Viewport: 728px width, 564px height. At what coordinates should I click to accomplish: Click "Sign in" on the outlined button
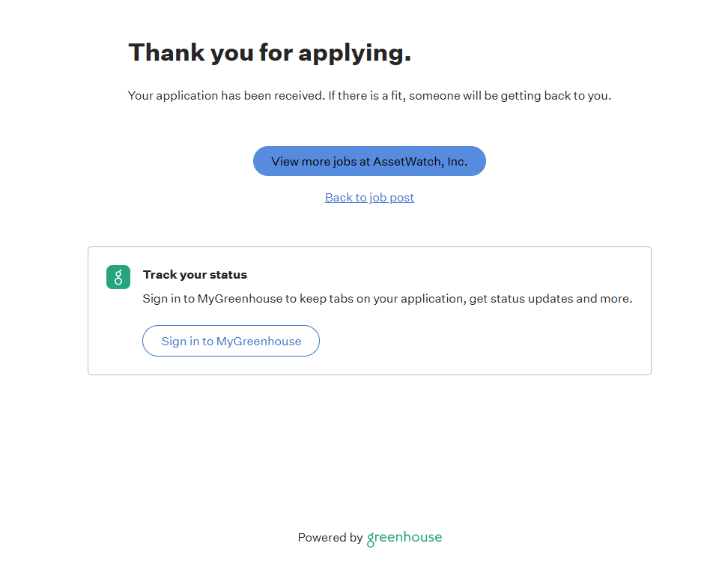(x=180, y=342)
